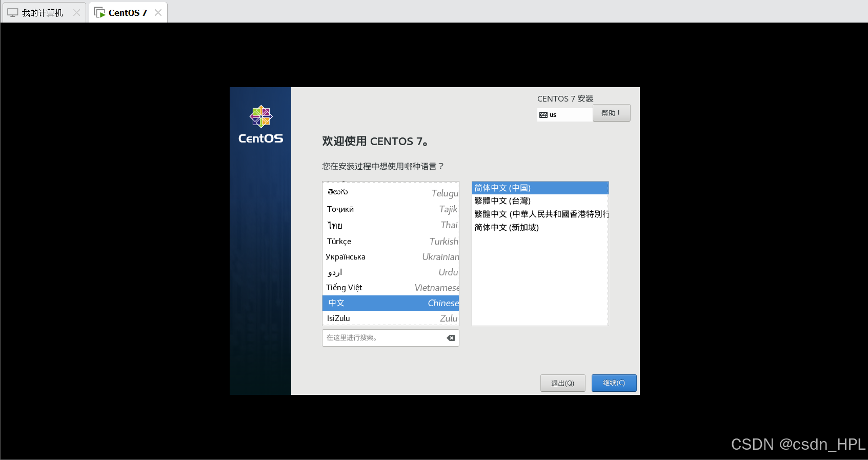Focus the language search input field
The image size is (868, 460).
pos(390,338)
